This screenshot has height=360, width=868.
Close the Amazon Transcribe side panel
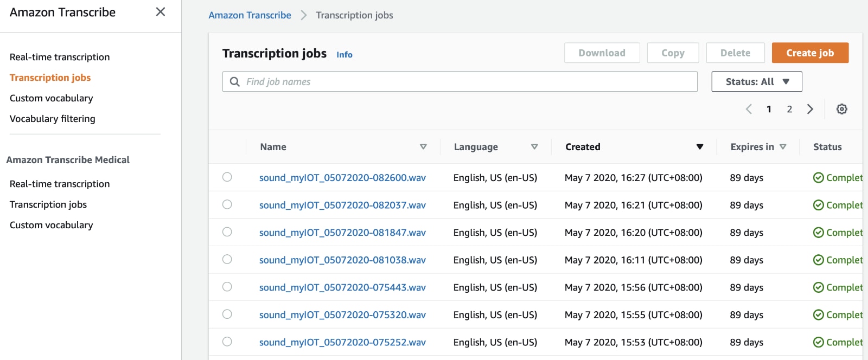(161, 12)
